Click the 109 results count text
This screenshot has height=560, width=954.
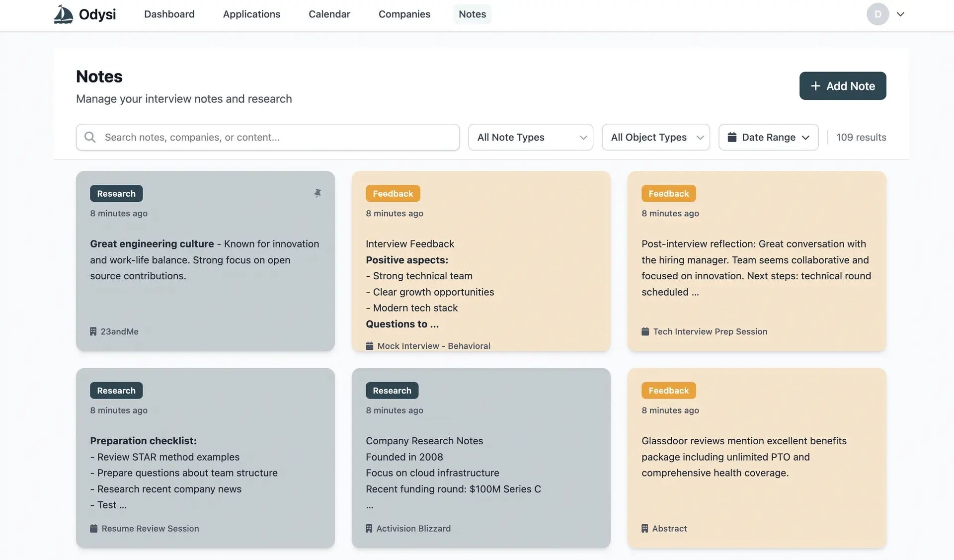[861, 137]
